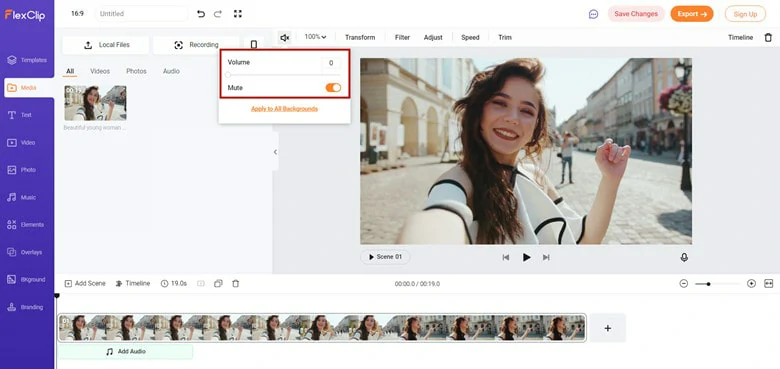Click the microphone voiceover icon
The image size is (780, 369).
click(684, 257)
